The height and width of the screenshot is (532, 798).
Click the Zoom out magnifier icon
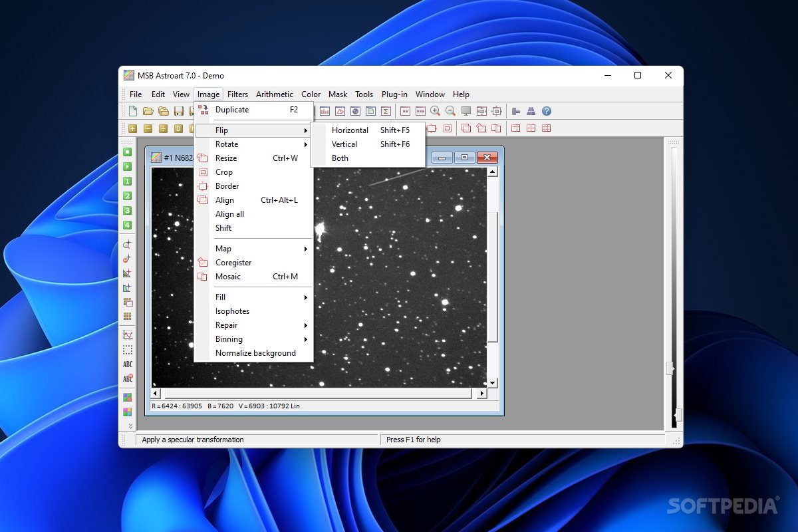[x=450, y=111]
